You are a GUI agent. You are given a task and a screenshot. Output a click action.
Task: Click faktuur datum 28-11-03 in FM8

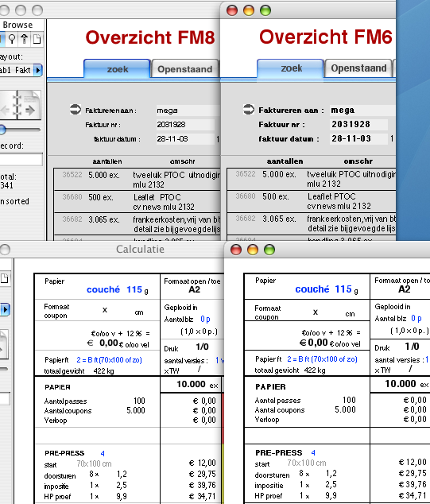(185, 139)
